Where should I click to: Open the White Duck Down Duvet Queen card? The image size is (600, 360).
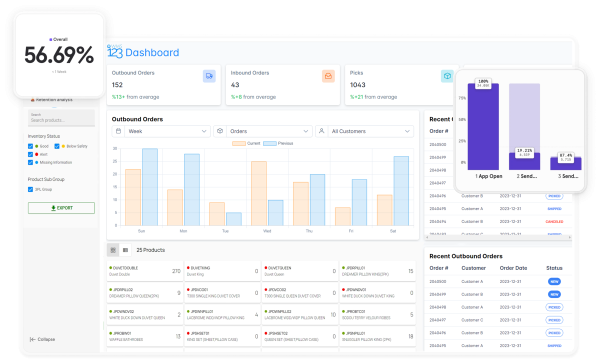click(x=145, y=314)
